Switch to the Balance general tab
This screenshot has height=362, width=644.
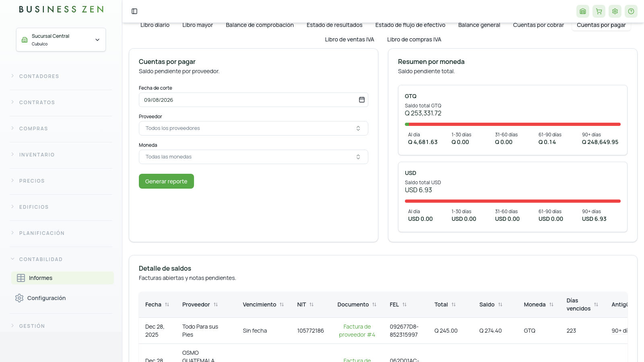[x=479, y=25]
